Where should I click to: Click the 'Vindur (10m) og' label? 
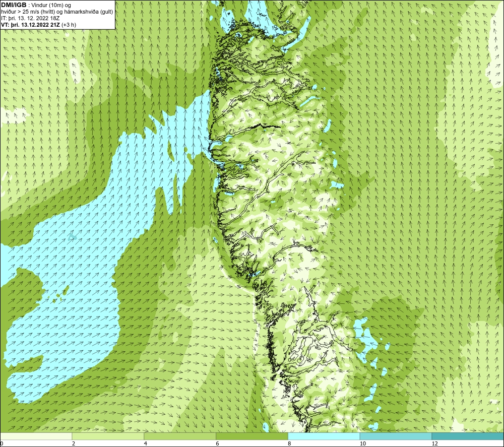click(51, 5)
